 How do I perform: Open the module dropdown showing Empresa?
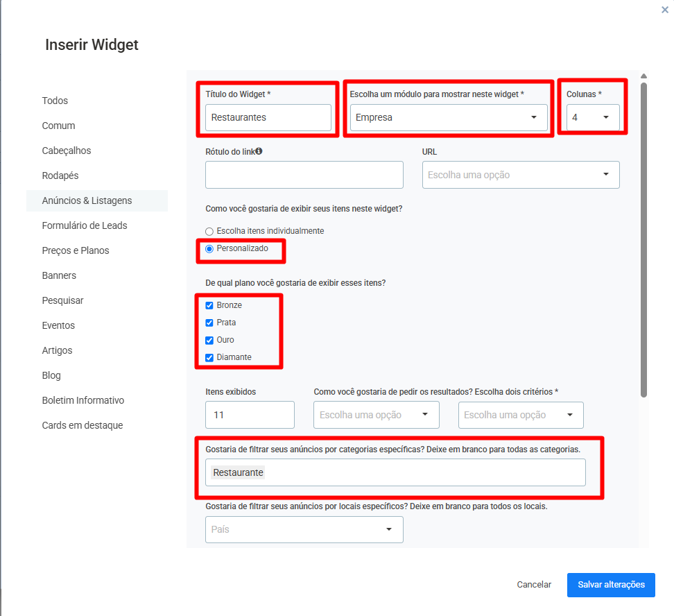tap(449, 117)
